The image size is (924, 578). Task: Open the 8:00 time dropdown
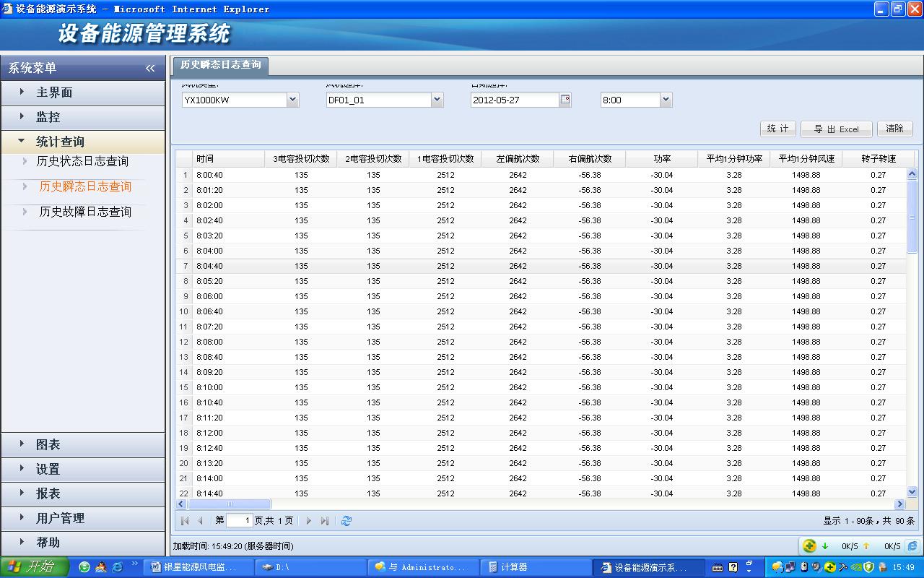665,100
